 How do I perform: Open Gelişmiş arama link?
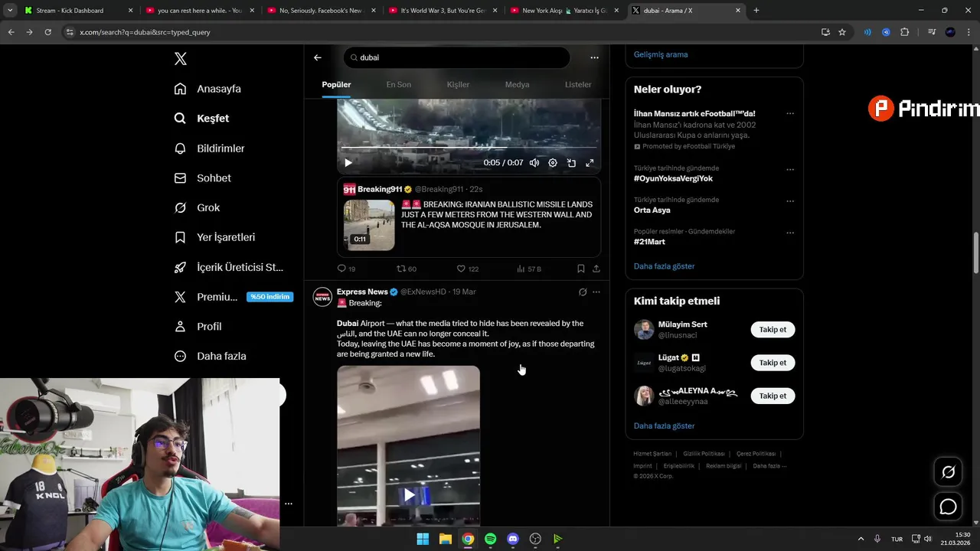(x=661, y=54)
